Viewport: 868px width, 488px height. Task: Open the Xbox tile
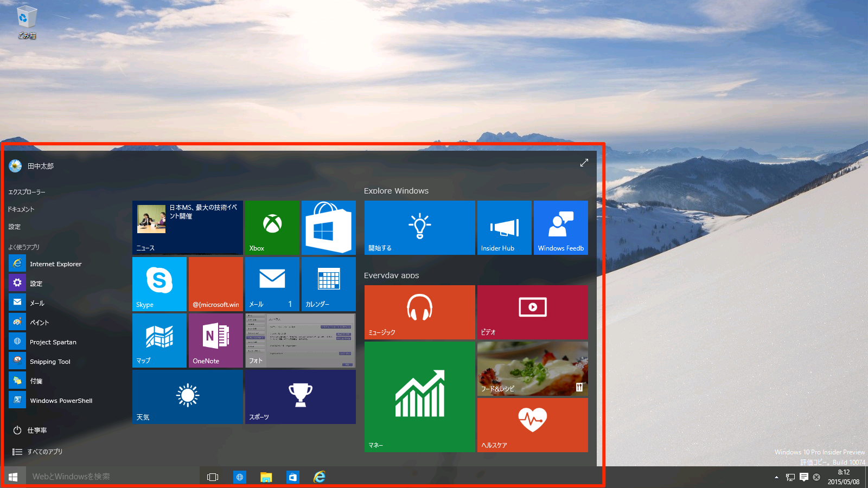pyautogui.click(x=272, y=228)
